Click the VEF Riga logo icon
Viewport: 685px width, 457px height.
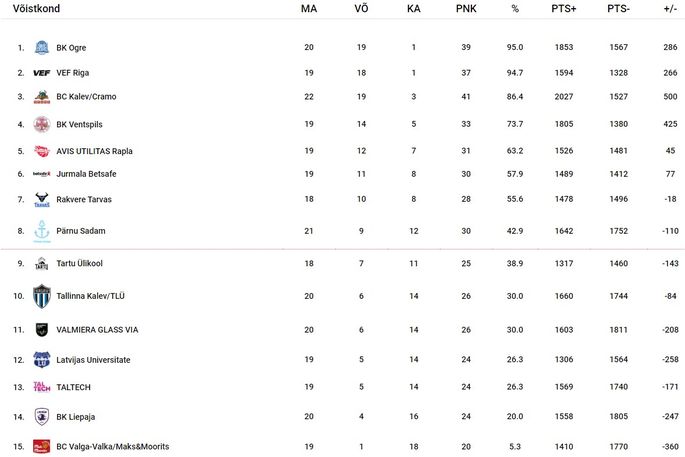pos(42,73)
